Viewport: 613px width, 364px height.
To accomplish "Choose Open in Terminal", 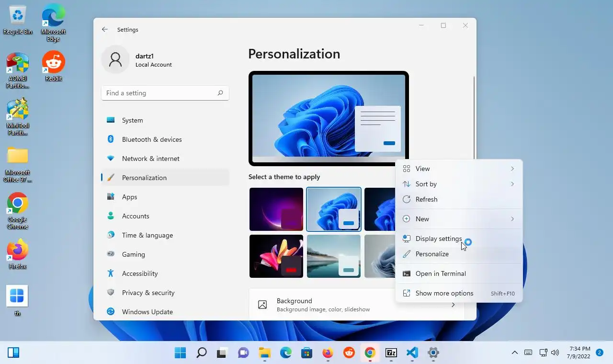I will pyautogui.click(x=459, y=273).
